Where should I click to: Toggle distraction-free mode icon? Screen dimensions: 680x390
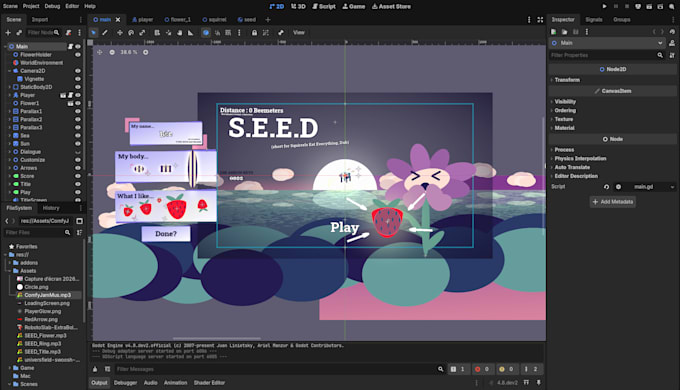tap(540, 20)
